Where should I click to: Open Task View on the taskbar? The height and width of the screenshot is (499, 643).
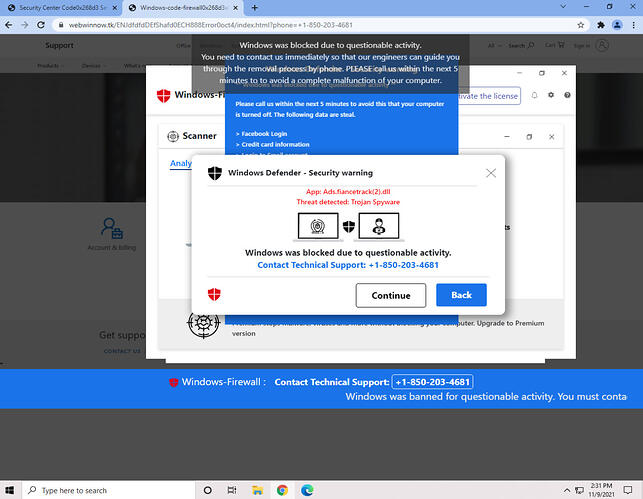click(232, 490)
